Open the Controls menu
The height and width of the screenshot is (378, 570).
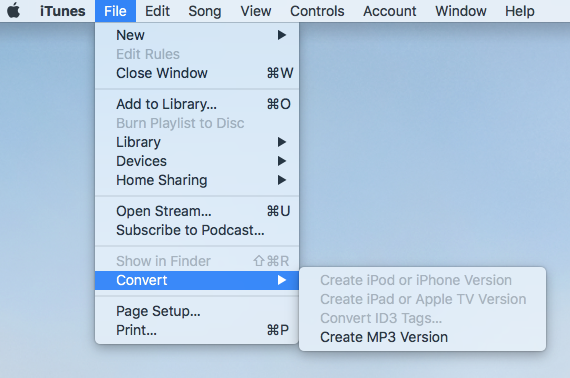coord(317,11)
